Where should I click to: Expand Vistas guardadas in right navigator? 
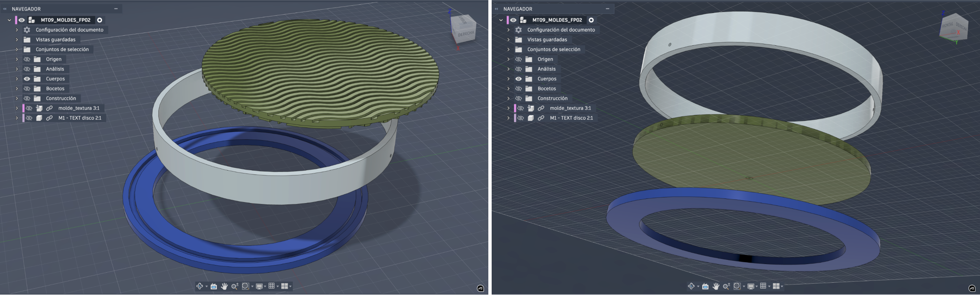[x=508, y=40]
